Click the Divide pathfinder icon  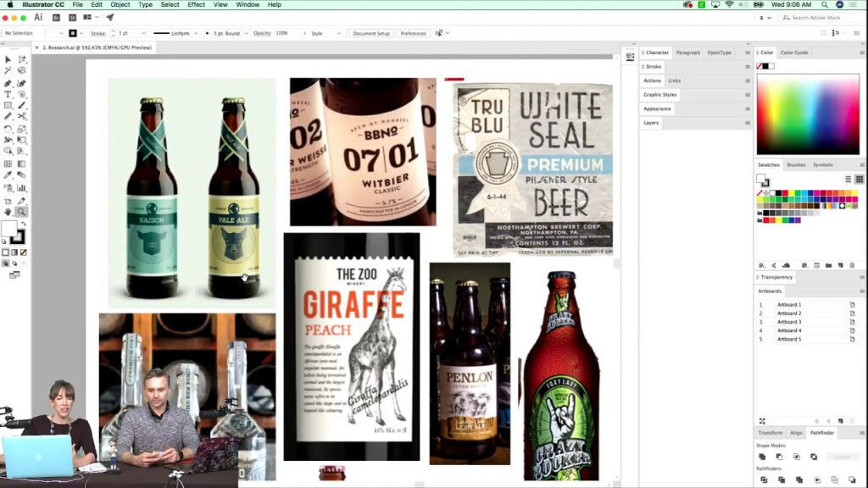tap(764, 480)
